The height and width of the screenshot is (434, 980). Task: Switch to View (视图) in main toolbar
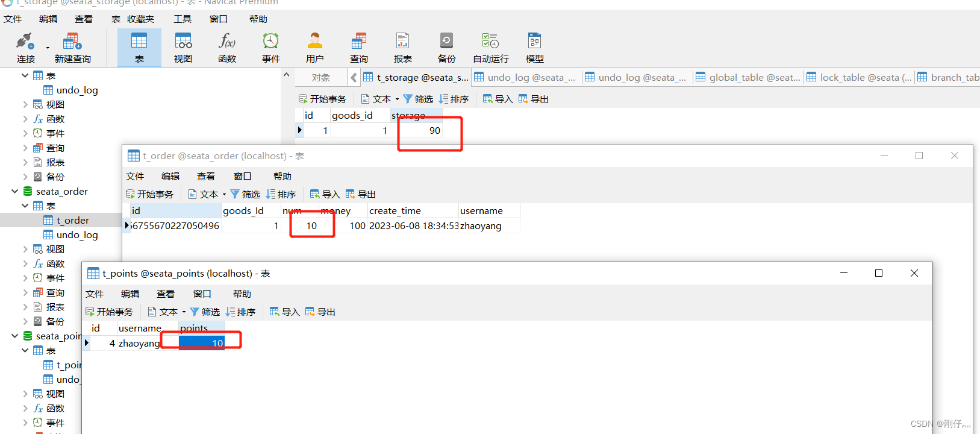(x=183, y=48)
